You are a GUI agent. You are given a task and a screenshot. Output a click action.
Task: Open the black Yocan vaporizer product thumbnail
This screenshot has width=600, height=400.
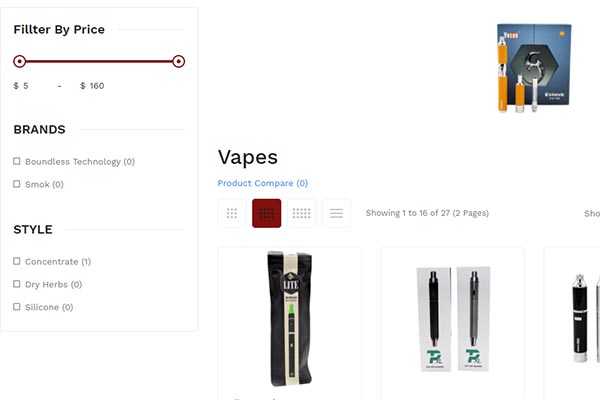(x=585, y=318)
